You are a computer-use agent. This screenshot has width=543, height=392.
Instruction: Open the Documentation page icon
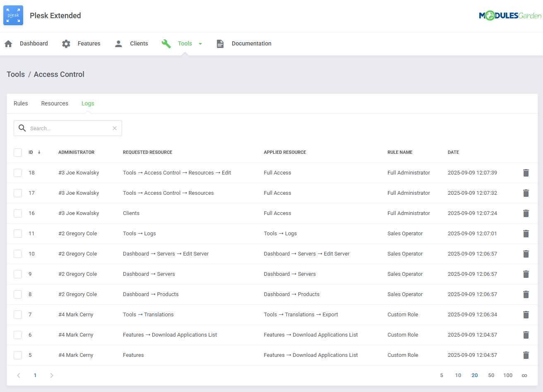pos(220,43)
